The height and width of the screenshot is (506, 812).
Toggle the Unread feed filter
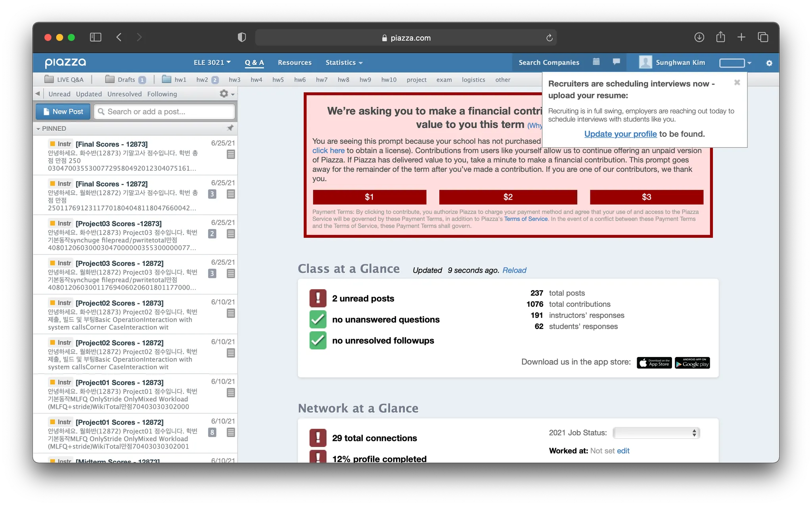[59, 94]
